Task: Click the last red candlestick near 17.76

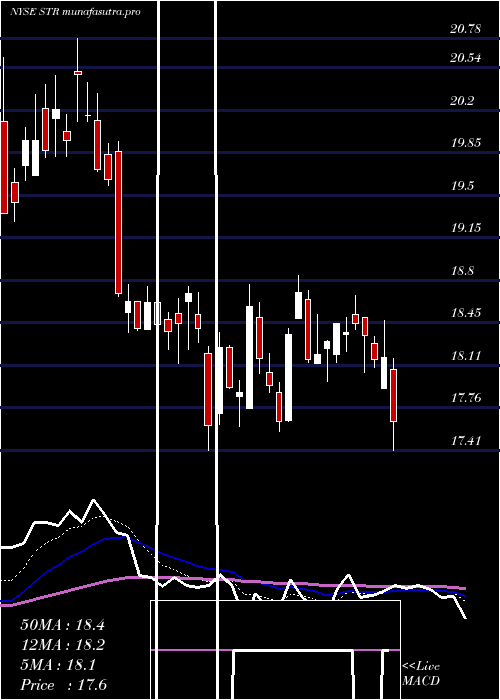Action: click(393, 396)
